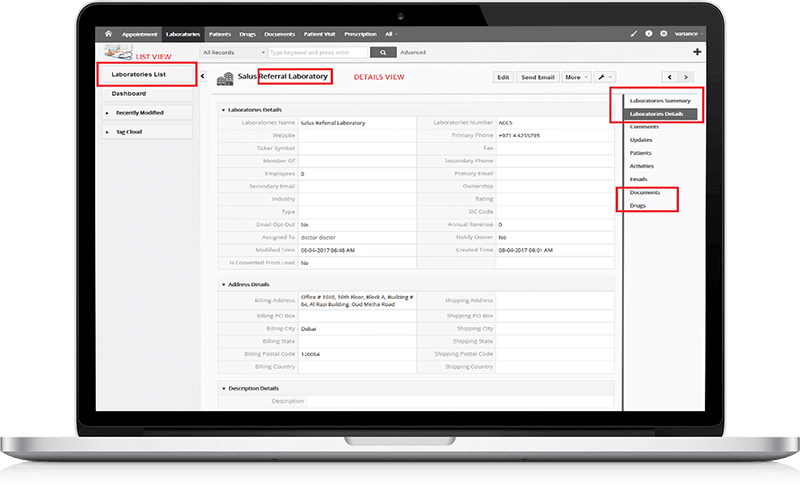Open the Emails related tab
Image resolution: width=800 pixels, height=485 pixels.
click(x=638, y=180)
